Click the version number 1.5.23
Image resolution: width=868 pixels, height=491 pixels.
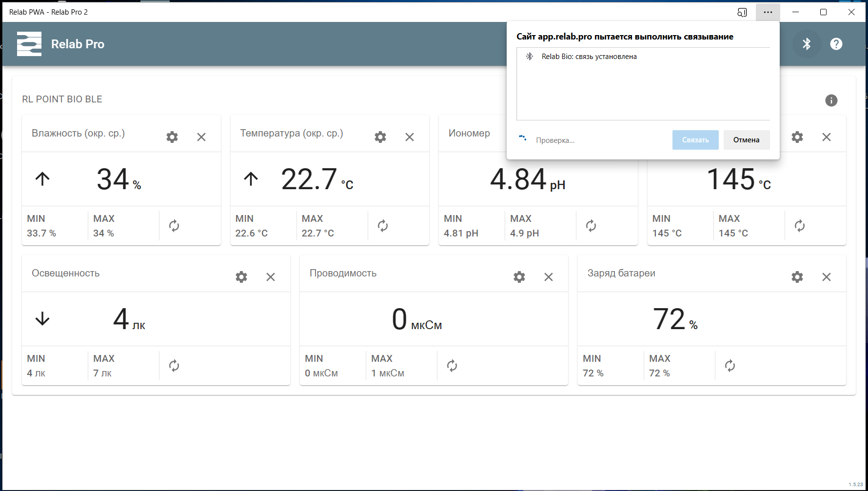click(856, 484)
